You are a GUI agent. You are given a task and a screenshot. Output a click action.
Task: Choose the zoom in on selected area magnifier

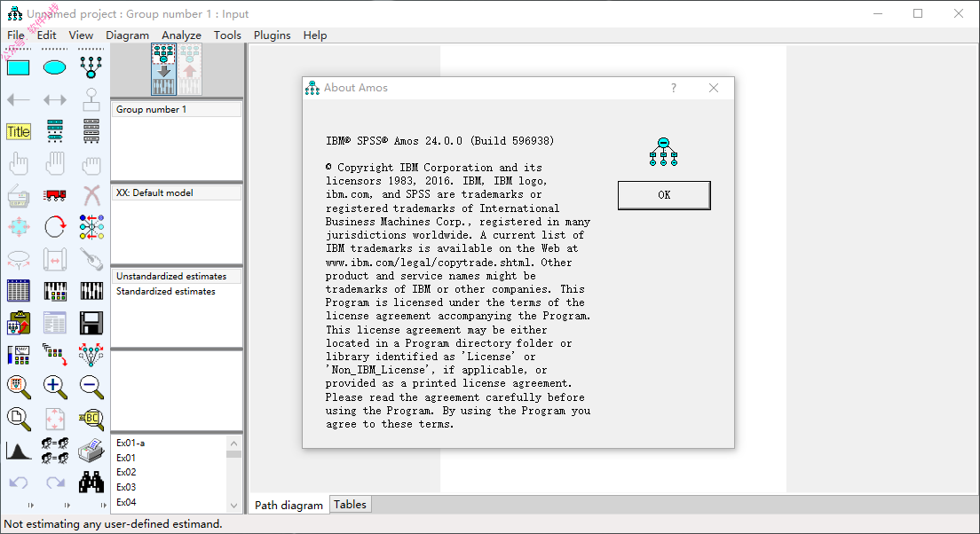pyautogui.click(x=18, y=388)
